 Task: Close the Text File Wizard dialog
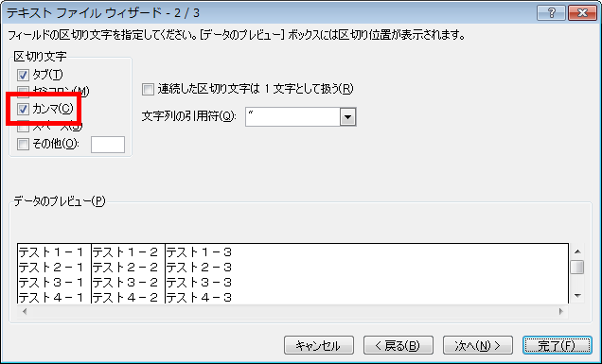(582, 12)
